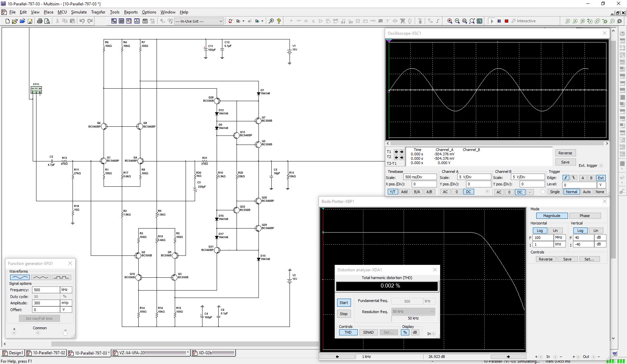Zoom out on the schematic

[457, 21]
